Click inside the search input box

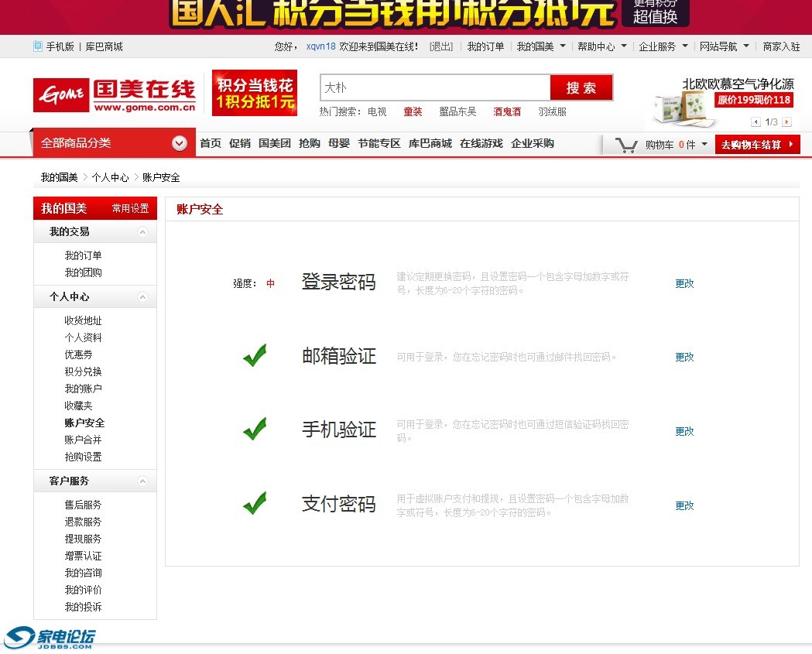[433, 87]
